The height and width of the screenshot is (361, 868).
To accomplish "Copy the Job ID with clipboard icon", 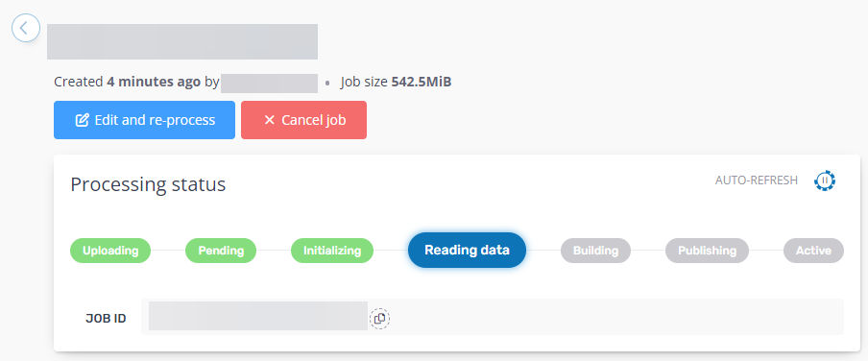I will click(380, 319).
